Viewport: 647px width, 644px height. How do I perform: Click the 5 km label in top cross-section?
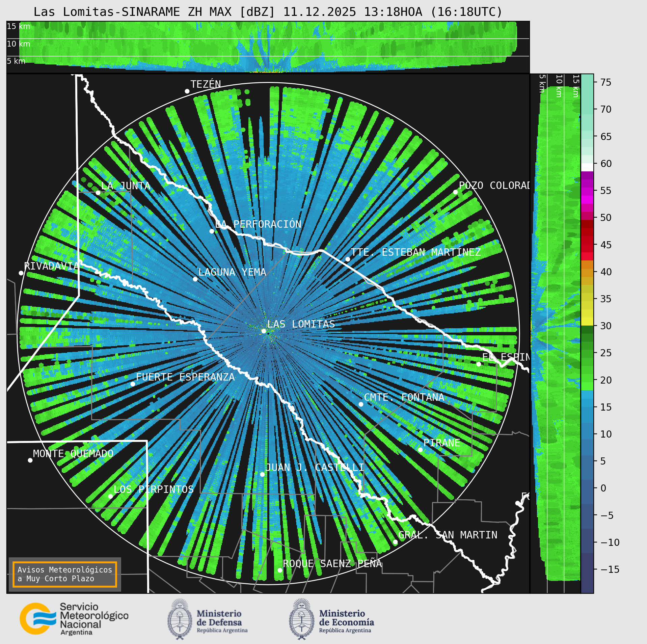pyautogui.click(x=16, y=61)
